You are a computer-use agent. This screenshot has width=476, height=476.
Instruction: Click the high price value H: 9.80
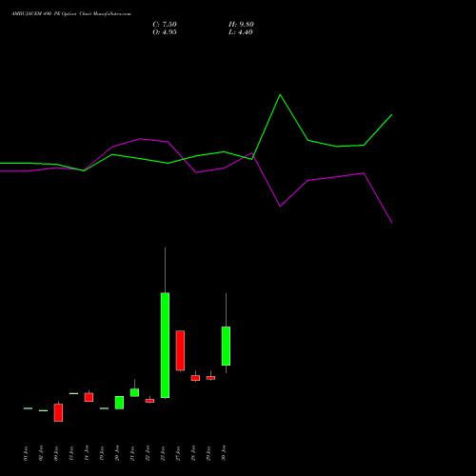pyautogui.click(x=241, y=25)
